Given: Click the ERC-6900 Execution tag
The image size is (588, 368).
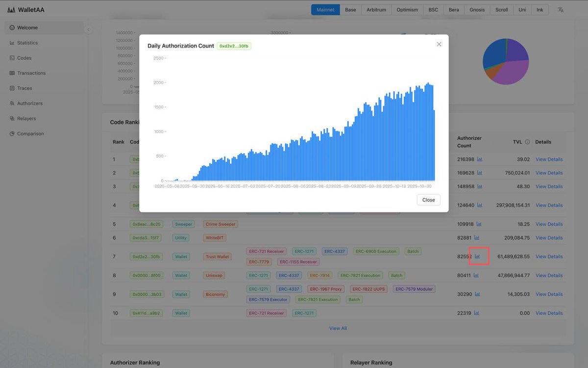Looking at the screenshot, I should pyautogui.click(x=376, y=251).
